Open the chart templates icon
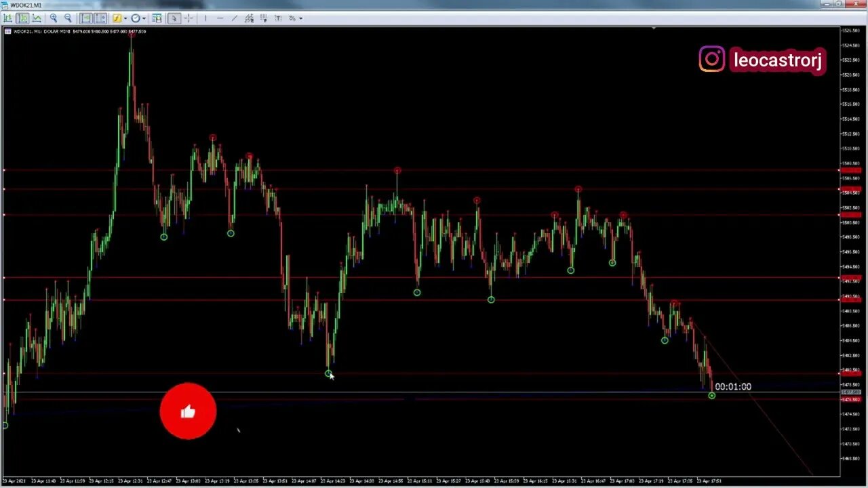Screen dimensions: 868x488 tap(157, 18)
